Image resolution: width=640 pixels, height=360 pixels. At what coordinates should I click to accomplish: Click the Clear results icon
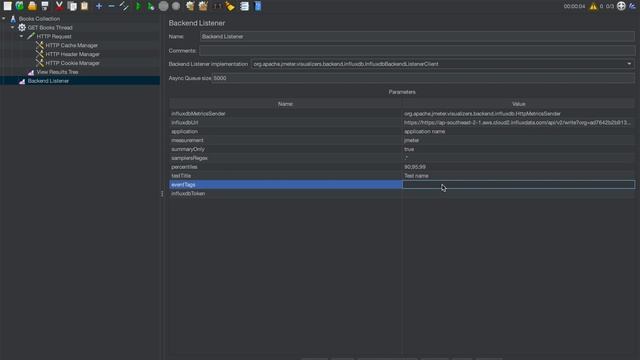190,6
